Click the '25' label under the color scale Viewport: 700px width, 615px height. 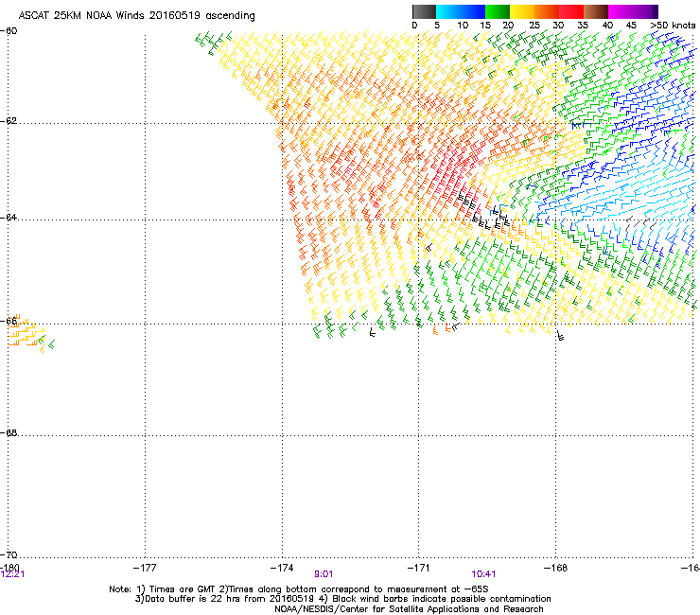(x=534, y=26)
